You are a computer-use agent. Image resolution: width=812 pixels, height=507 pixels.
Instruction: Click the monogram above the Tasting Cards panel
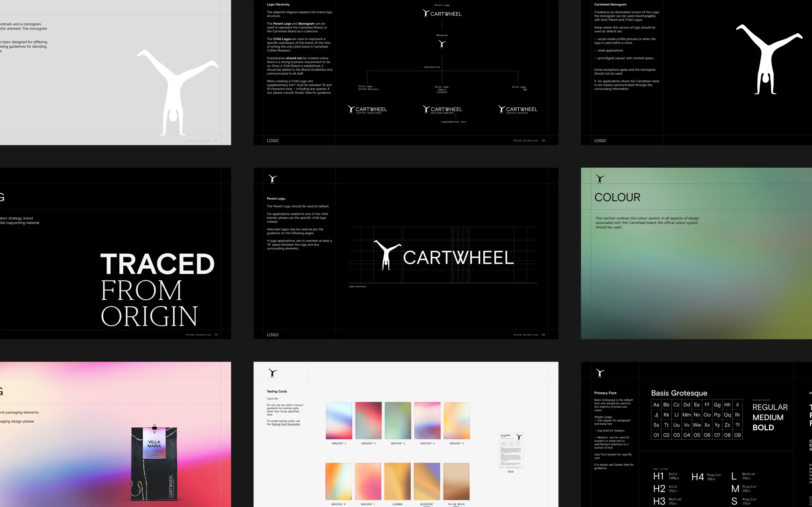click(x=272, y=373)
